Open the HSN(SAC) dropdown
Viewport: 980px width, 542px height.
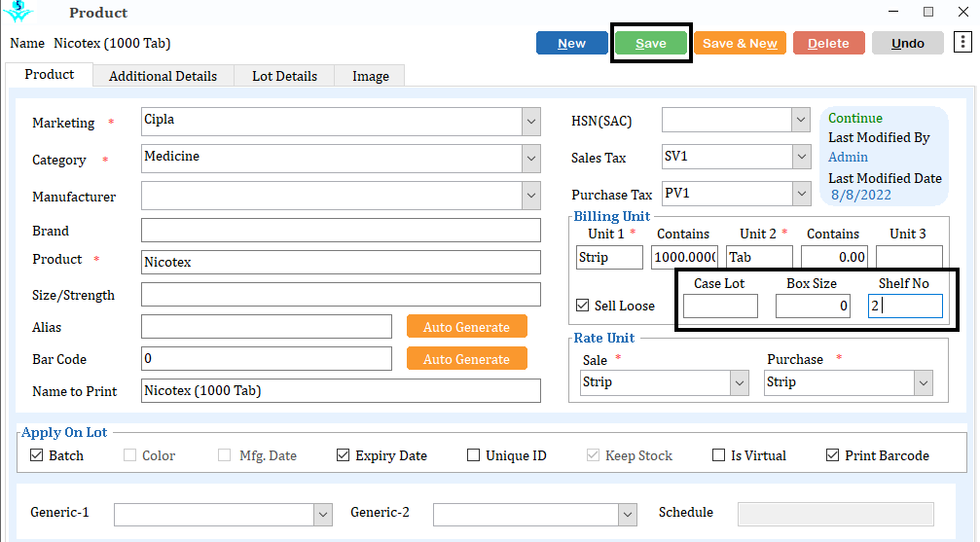[x=801, y=120]
